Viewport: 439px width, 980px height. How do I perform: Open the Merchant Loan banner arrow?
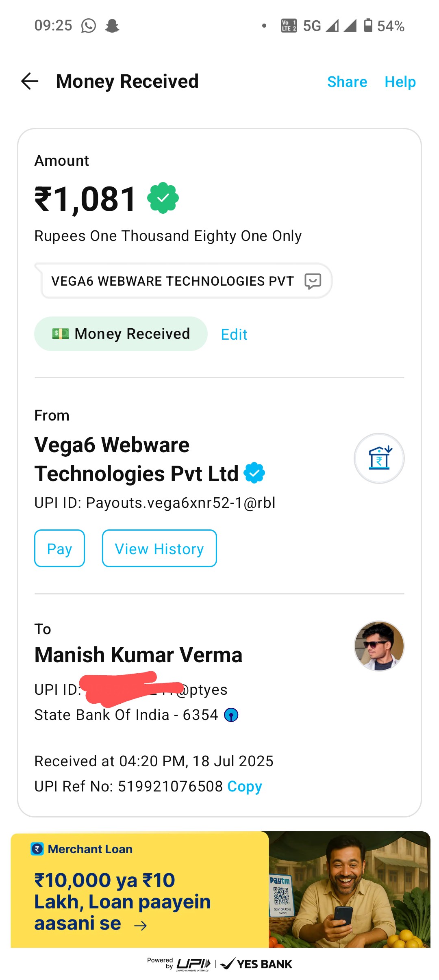[141, 926]
